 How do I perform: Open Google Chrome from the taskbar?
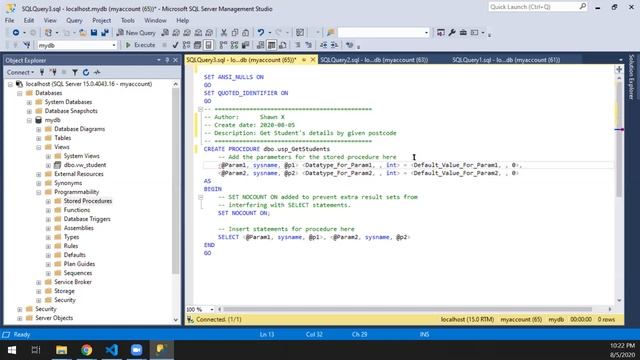click(x=87, y=350)
